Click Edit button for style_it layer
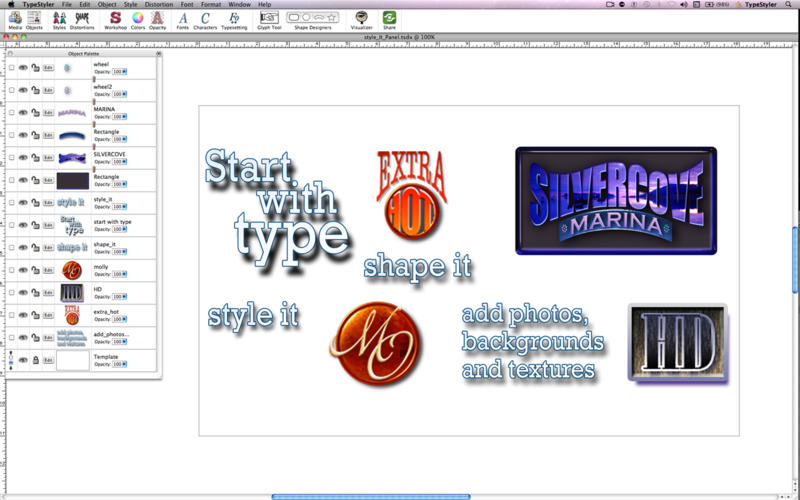This screenshot has height=500, width=800. [47, 203]
